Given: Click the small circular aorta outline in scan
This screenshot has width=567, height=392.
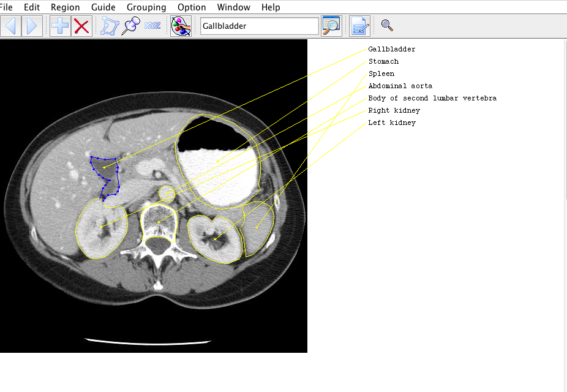Looking at the screenshot, I should 167,194.
